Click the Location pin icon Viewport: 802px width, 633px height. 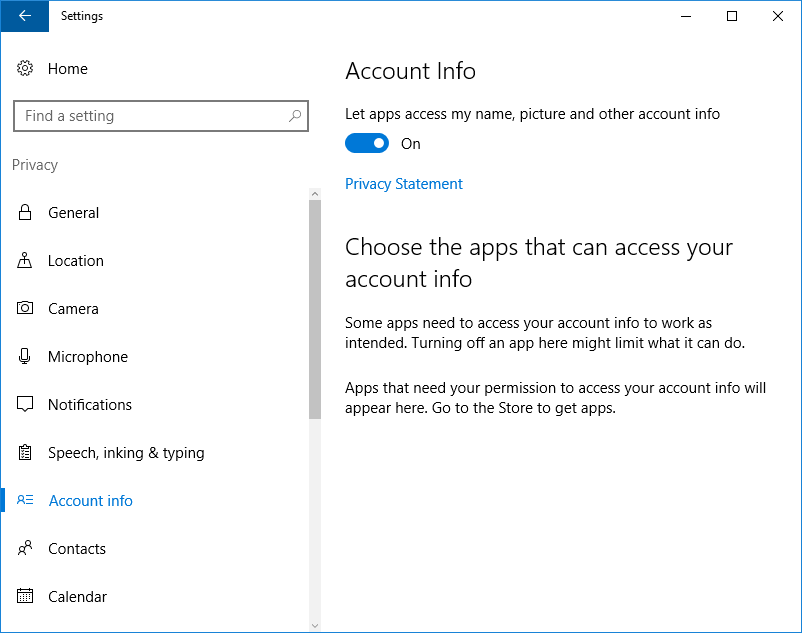(25, 261)
